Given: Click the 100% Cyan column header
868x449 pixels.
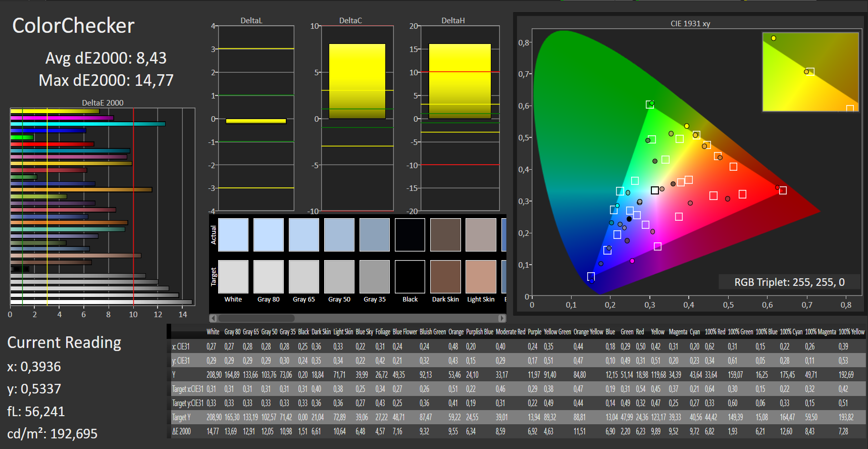Looking at the screenshot, I should pyautogui.click(x=791, y=332).
